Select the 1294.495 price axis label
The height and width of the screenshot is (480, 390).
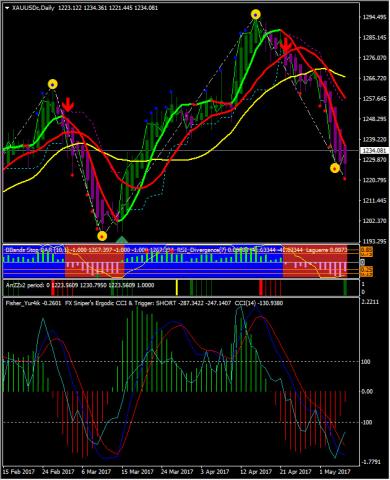point(374,17)
